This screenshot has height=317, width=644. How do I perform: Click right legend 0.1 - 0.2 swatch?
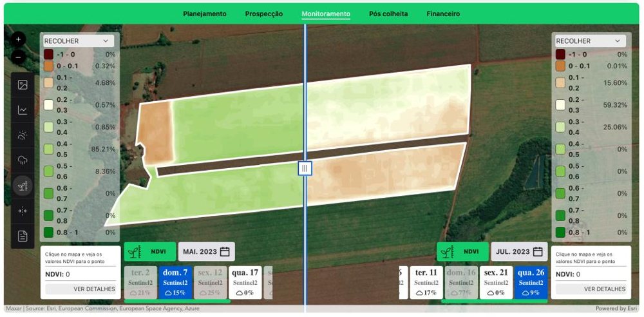(561, 82)
